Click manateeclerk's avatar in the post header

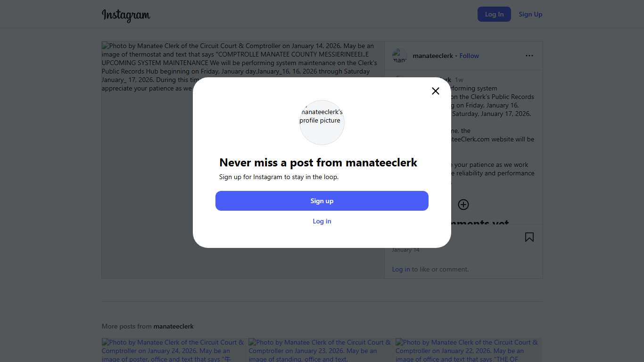tap(399, 56)
